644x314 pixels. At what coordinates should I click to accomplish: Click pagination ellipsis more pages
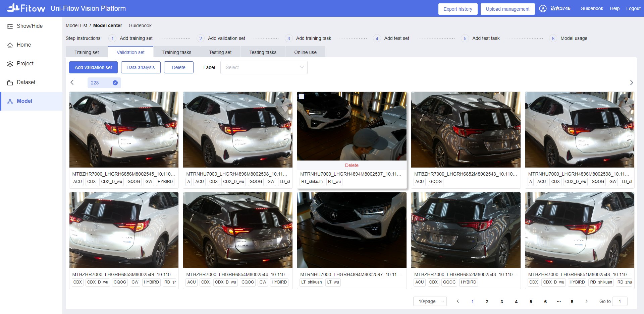[558, 301]
